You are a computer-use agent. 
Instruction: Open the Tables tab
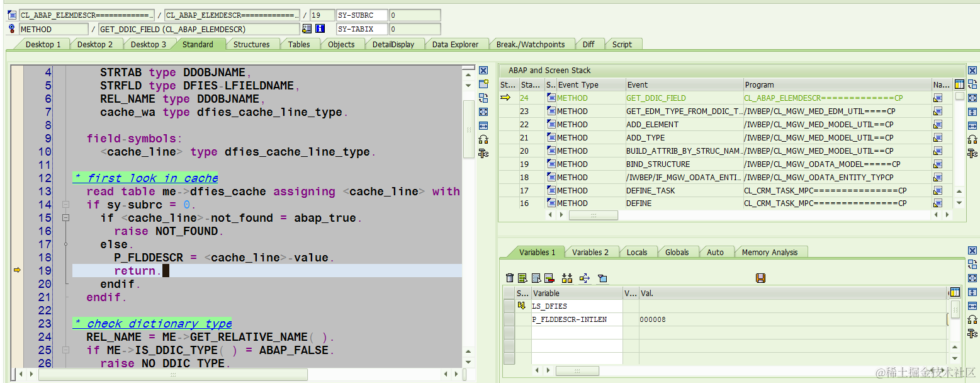(x=299, y=44)
